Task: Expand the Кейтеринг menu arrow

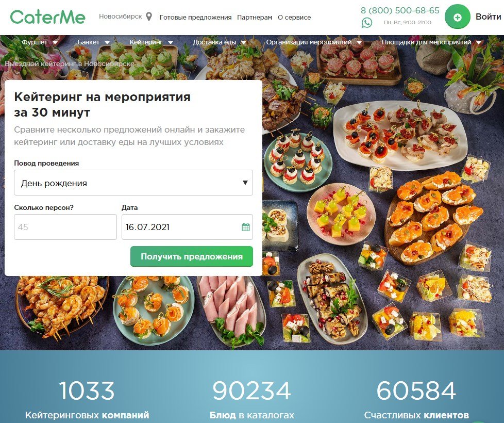Action: (x=171, y=42)
